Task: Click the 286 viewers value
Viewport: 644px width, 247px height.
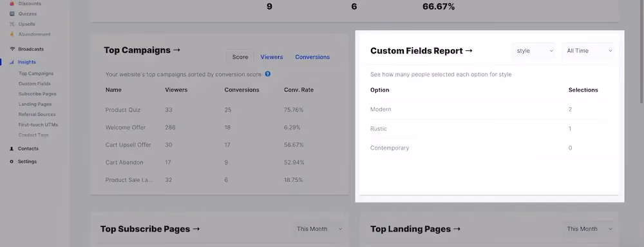Action: [x=170, y=128]
